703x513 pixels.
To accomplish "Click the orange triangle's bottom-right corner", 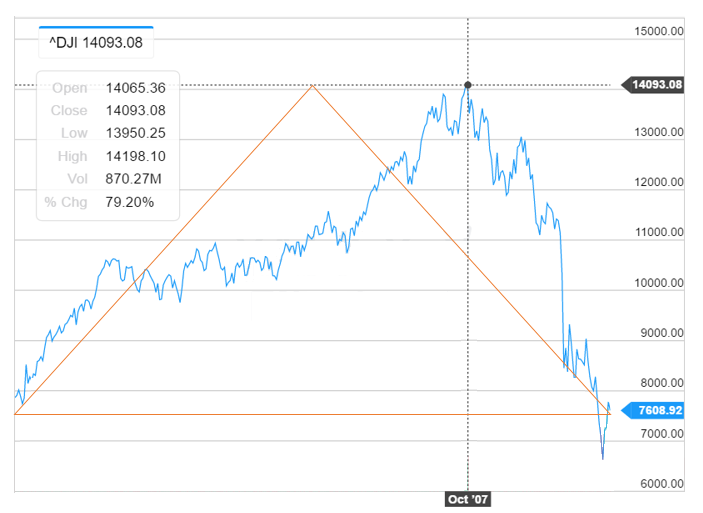I will click(610, 413).
